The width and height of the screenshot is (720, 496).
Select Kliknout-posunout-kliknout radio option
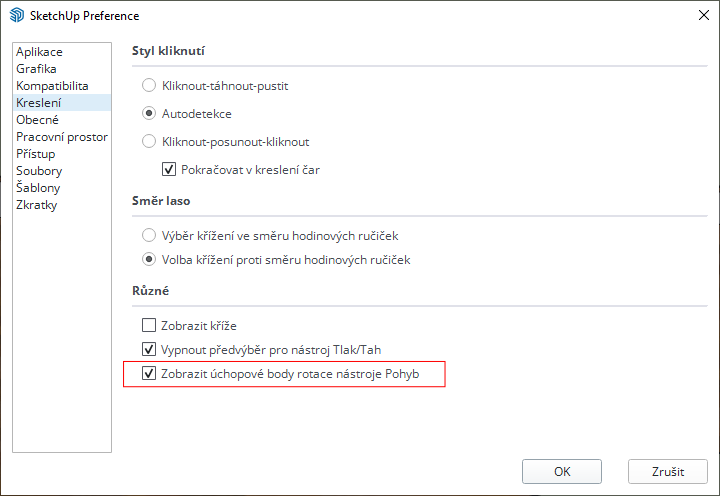[x=150, y=142]
